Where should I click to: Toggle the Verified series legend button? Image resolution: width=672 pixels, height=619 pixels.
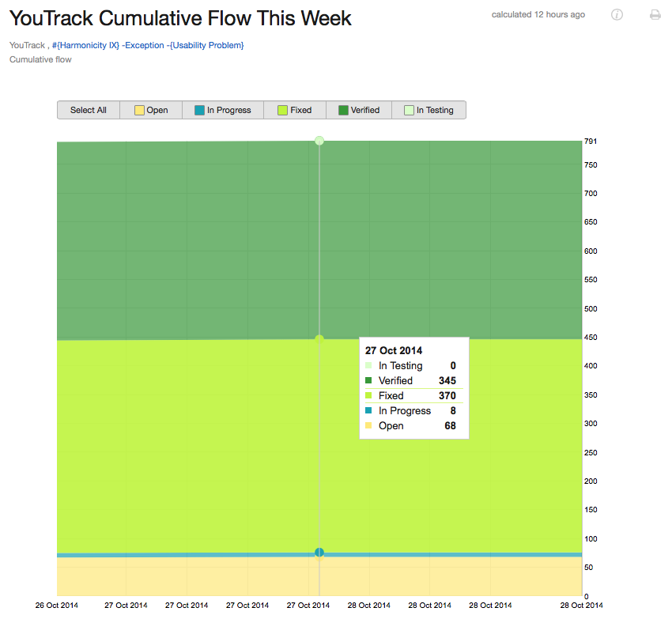pyautogui.click(x=359, y=110)
